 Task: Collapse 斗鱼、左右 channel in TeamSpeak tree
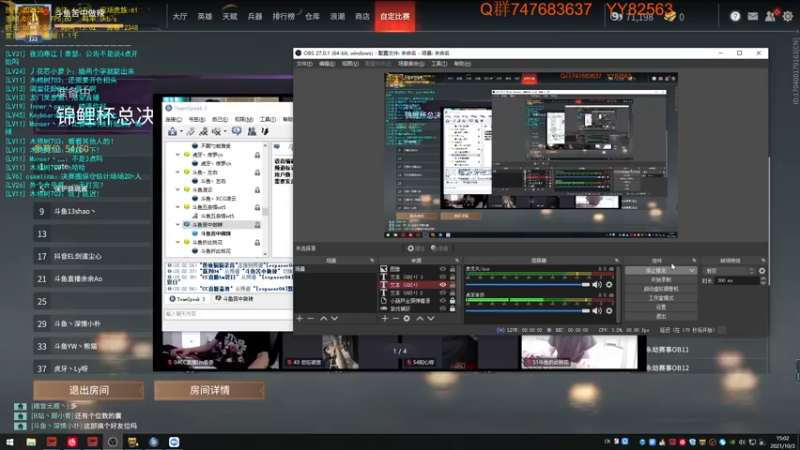(x=178, y=172)
